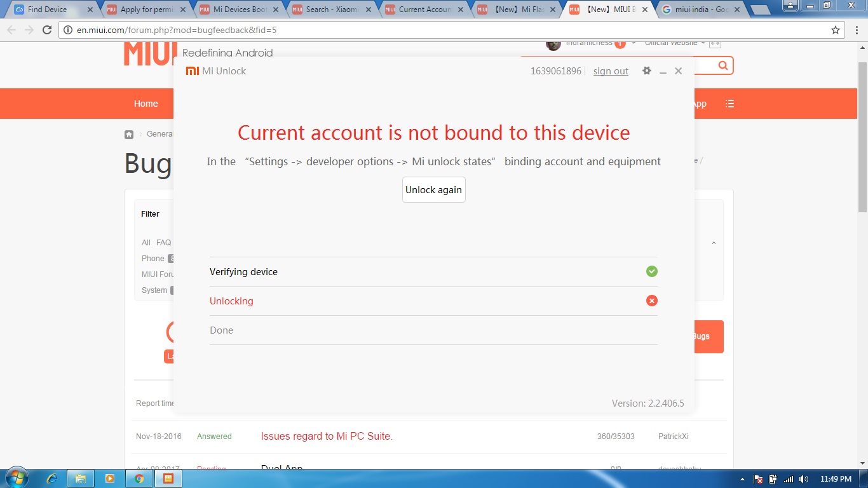This screenshot has height=488, width=868.
Task: Open Issues regard to Mi PC Suite thread
Action: click(x=327, y=437)
